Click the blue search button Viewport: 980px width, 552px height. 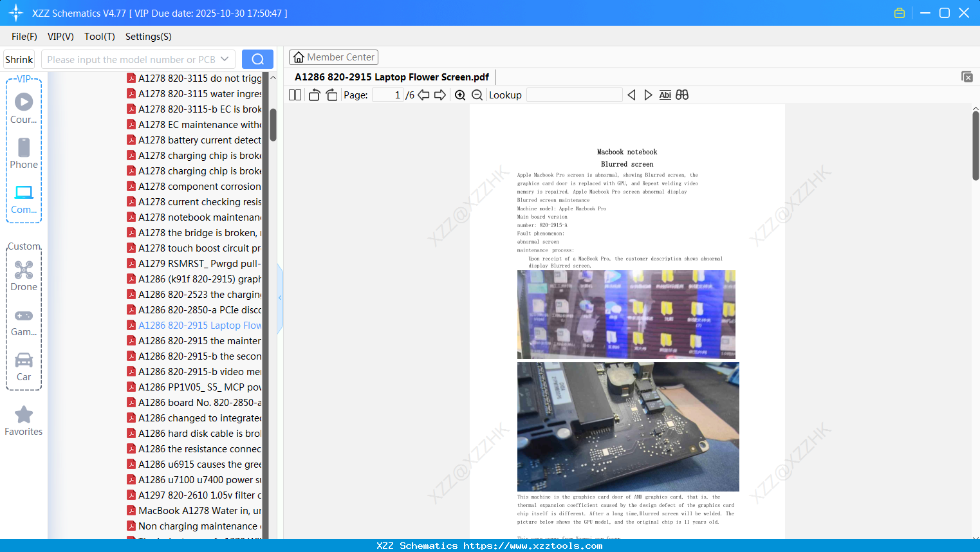point(257,59)
